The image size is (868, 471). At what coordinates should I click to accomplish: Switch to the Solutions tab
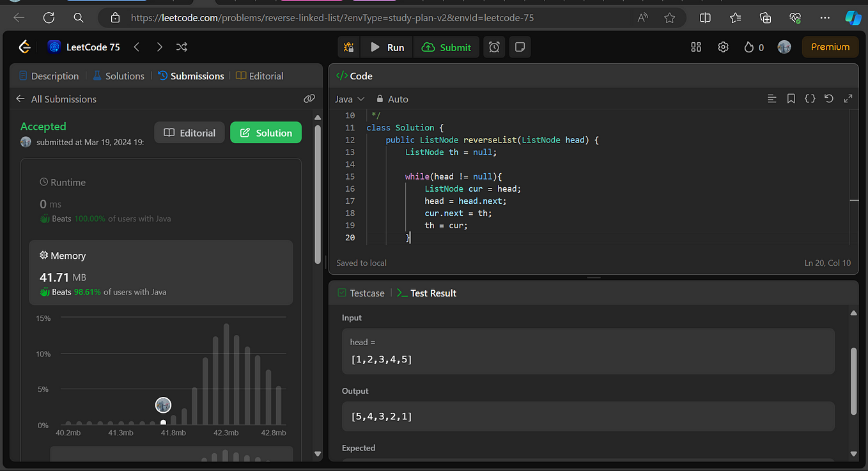(x=118, y=76)
